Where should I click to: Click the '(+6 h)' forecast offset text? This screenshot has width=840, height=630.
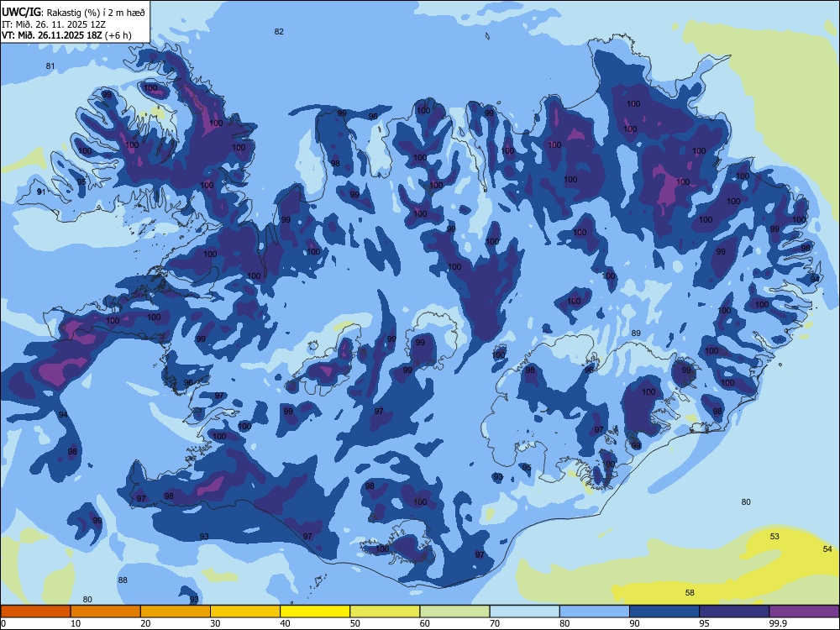tap(118, 35)
